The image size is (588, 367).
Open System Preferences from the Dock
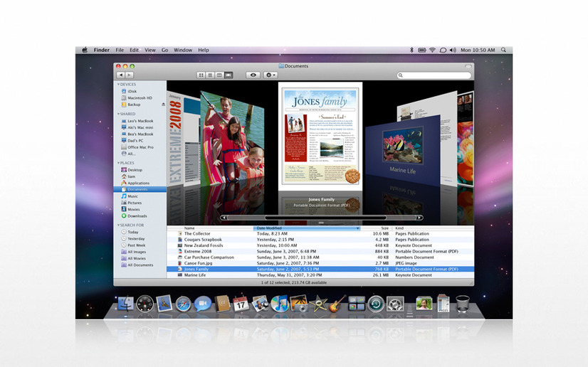click(395, 304)
